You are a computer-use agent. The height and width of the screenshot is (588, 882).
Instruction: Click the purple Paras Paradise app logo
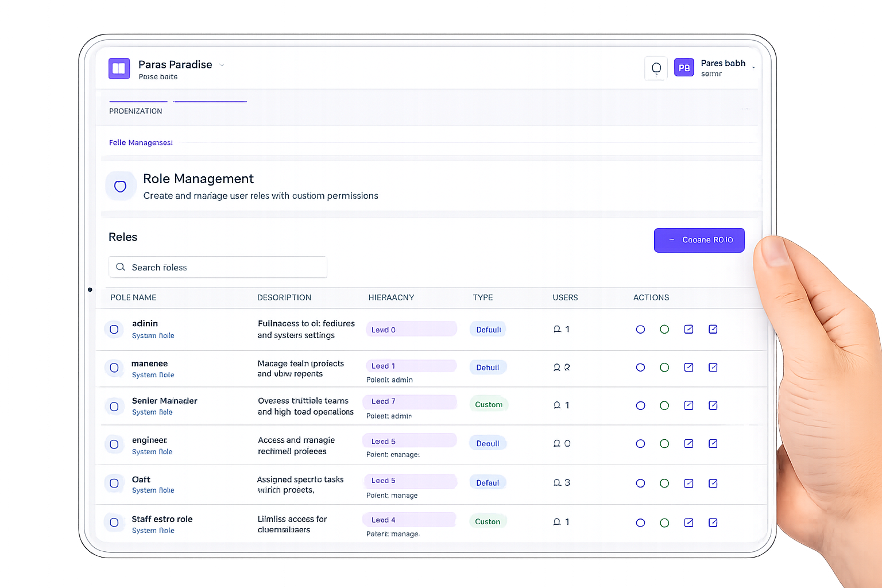pos(119,68)
